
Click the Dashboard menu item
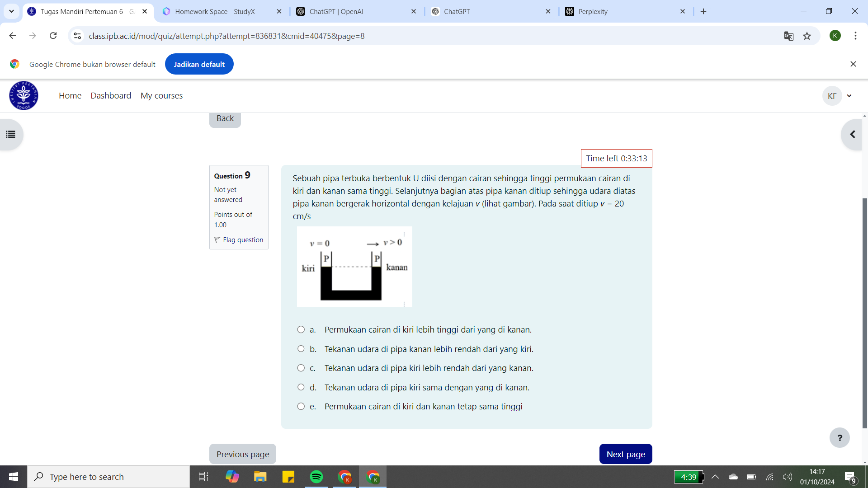[x=112, y=95]
